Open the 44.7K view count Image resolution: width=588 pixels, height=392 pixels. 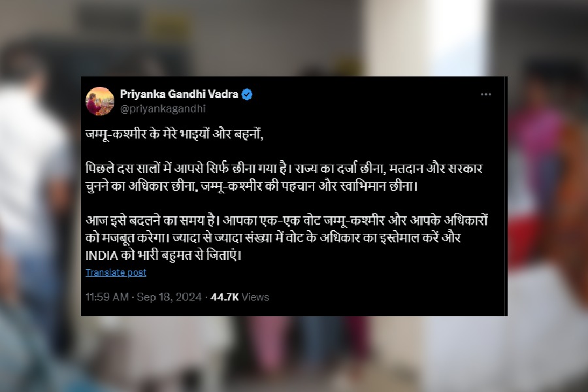click(225, 297)
